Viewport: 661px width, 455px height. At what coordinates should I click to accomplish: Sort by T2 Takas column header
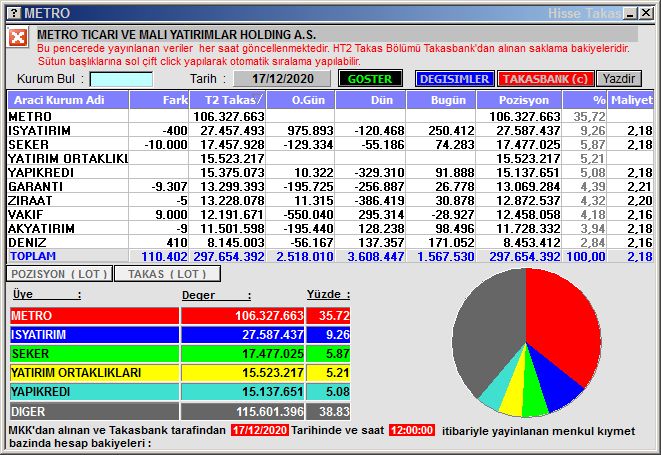click(x=228, y=100)
